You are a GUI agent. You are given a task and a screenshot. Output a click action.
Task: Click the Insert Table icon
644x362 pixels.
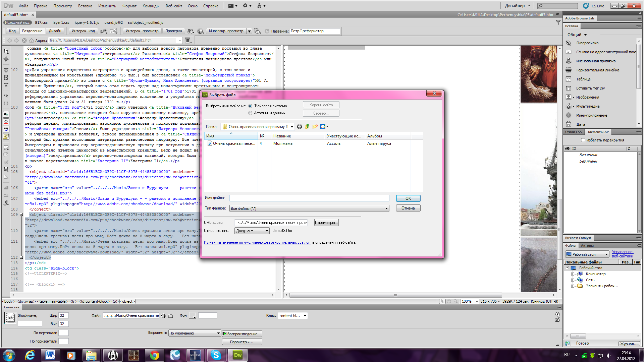568,79
